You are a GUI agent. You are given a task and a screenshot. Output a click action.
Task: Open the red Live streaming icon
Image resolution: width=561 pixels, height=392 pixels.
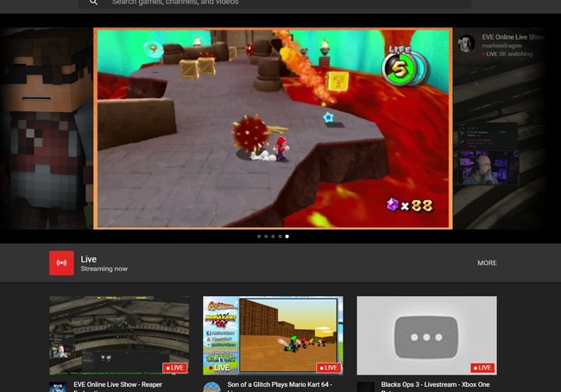click(61, 262)
